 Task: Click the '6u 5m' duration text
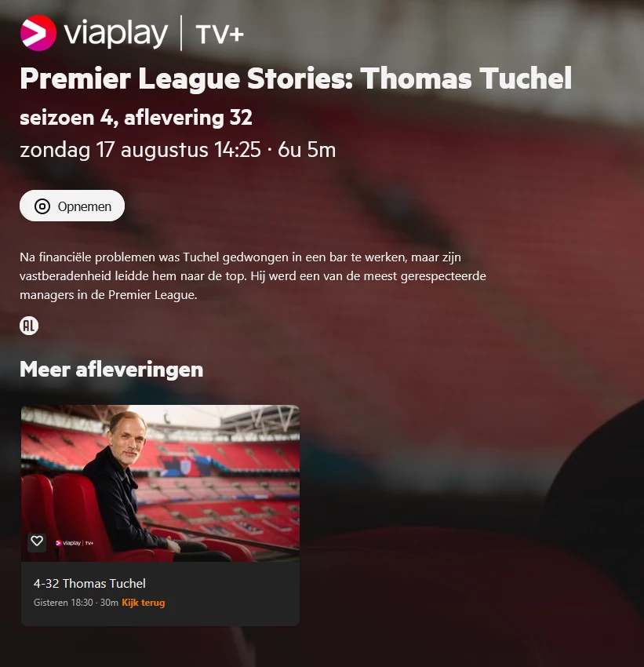pos(307,150)
